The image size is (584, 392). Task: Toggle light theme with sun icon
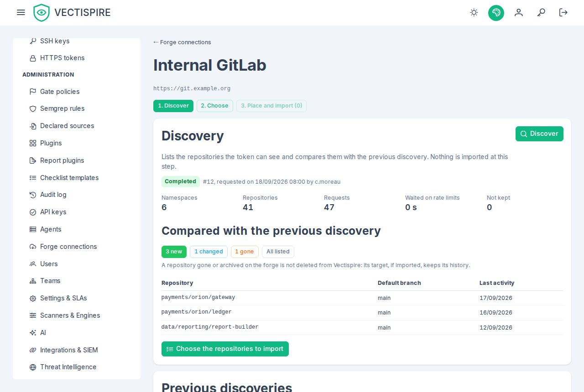(x=474, y=13)
